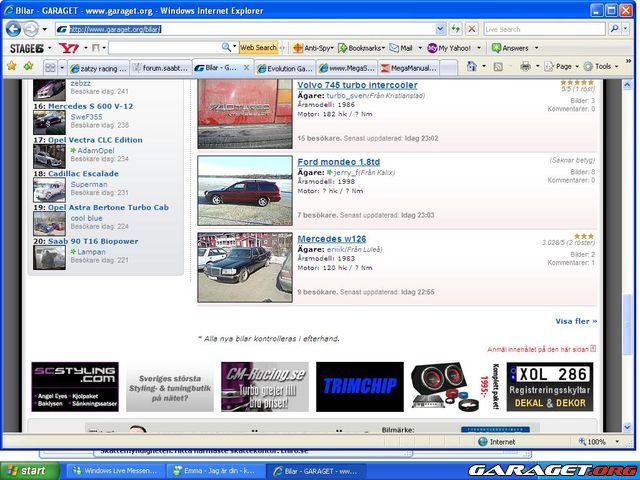640x480 pixels.
Task: Open the Bookmarks dropdown in Yahoo toolbar
Action: pyautogui.click(x=361, y=47)
